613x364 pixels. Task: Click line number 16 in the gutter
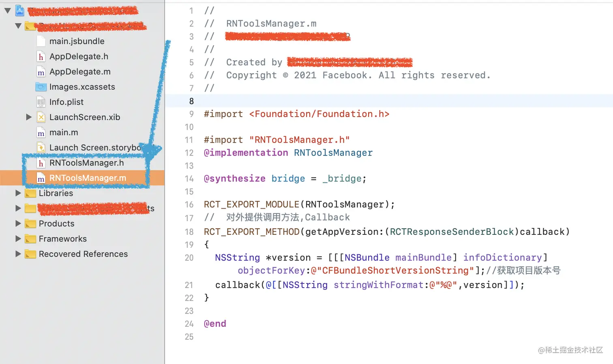tap(189, 204)
